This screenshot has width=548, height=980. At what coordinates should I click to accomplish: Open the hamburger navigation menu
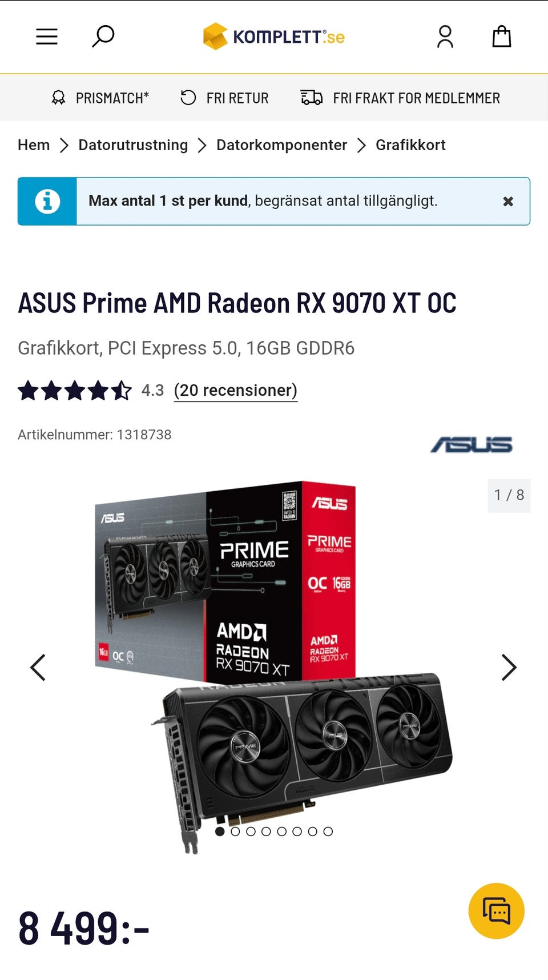pyautogui.click(x=47, y=37)
